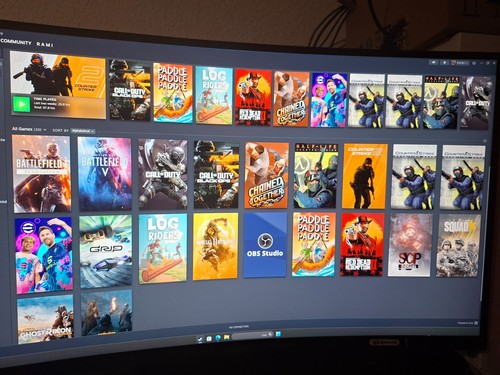Open Battlefield V in the All Games grid
Image resolution: width=500 pixels, height=375 pixels.
pyautogui.click(x=105, y=174)
